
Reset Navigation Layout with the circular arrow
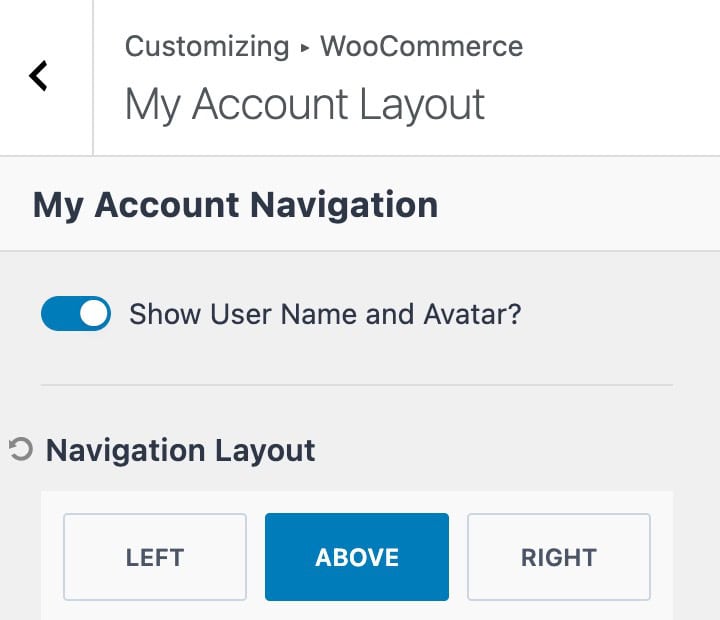click(x=19, y=450)
